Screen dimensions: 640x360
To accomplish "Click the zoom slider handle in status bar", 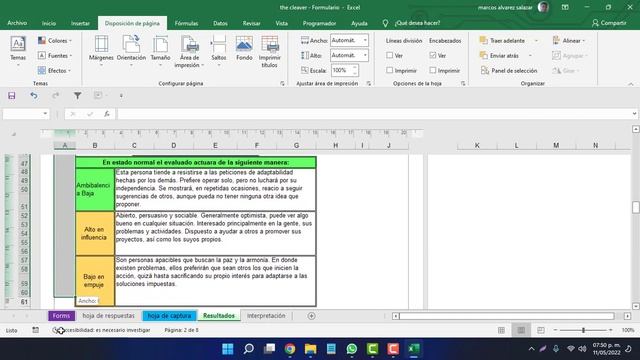I will tap(583, 330).
